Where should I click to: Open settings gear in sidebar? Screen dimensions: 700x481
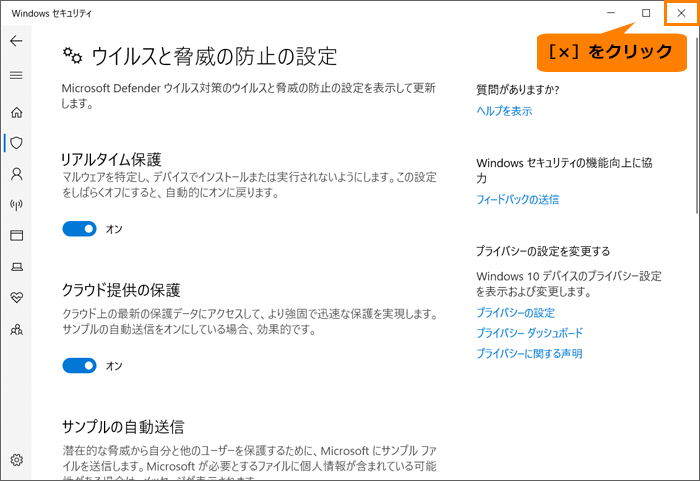(17, 460)
